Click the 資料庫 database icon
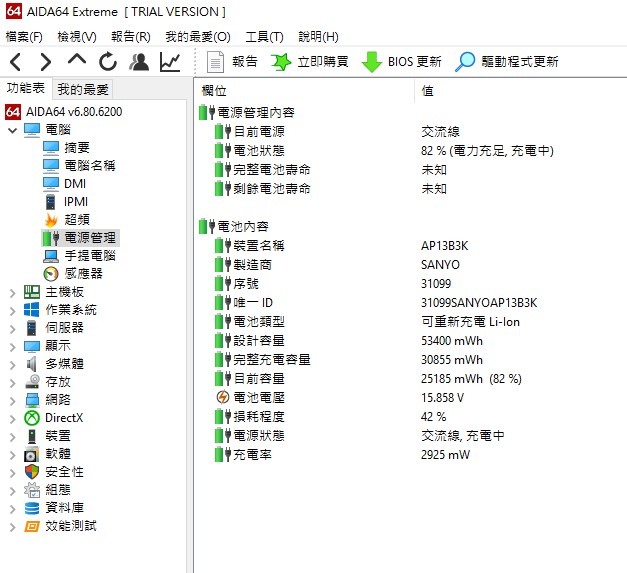 (x=32, y=508)
